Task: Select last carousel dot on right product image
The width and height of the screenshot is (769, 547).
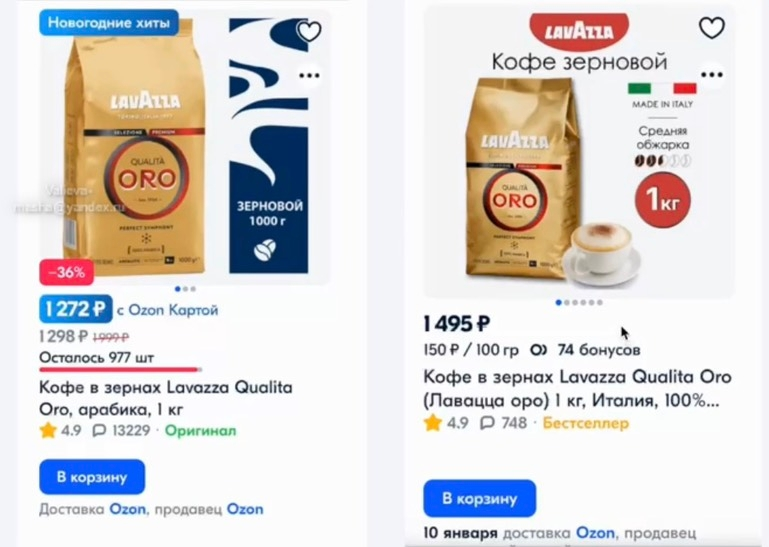Action: click(600, 303)
